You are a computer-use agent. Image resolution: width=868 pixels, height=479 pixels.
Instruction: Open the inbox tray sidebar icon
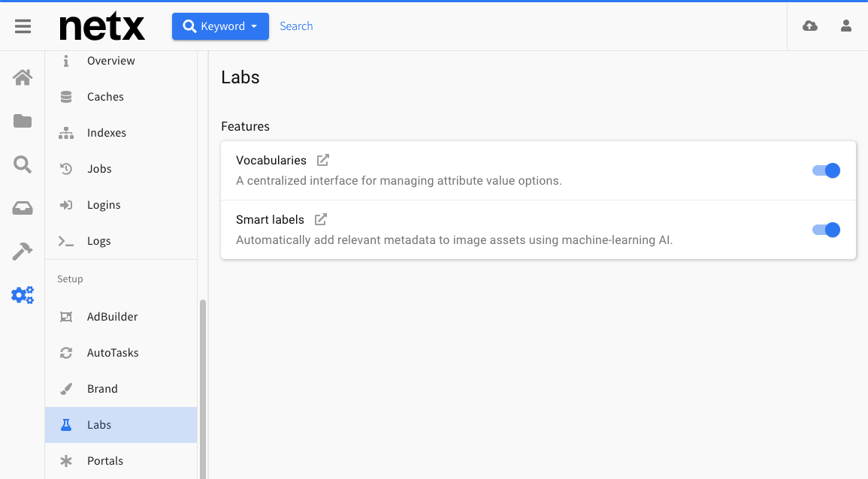tap(23, 208)
